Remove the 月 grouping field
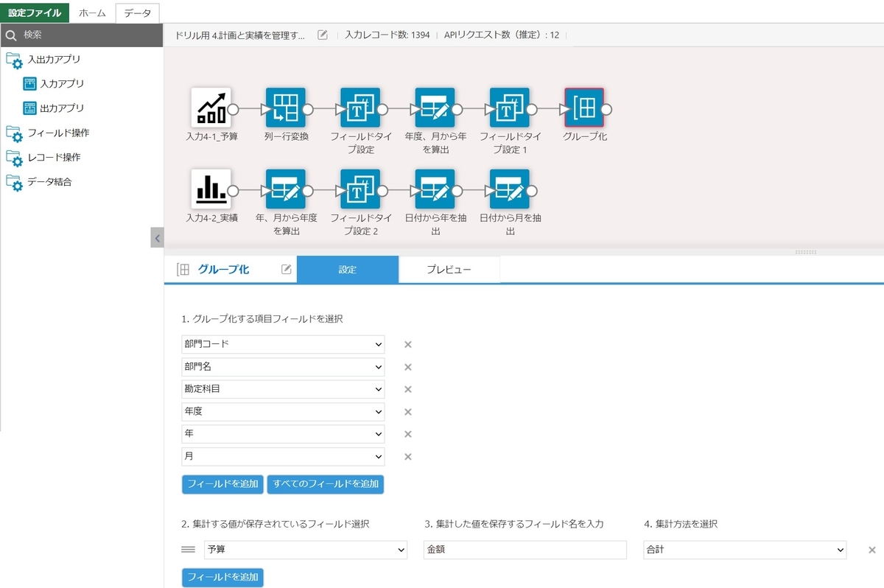Image resolution: width=884 pixels, height=588 pixels. [x=408, y=457]
